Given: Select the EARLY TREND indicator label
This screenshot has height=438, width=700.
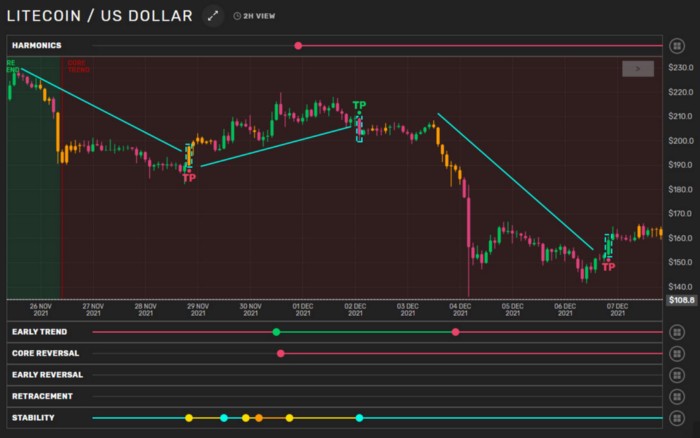Looking at the screenshot, I should coord(39,332).
